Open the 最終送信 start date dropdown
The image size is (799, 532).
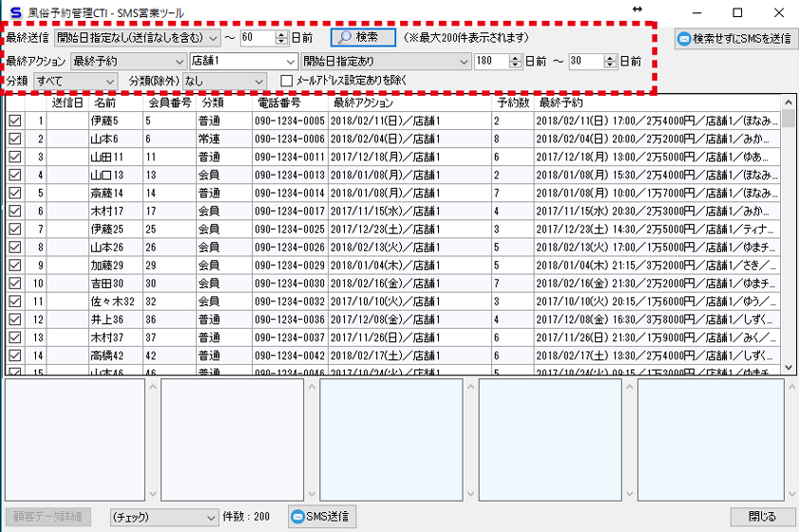pyautogui.click(x=212, y=38)
